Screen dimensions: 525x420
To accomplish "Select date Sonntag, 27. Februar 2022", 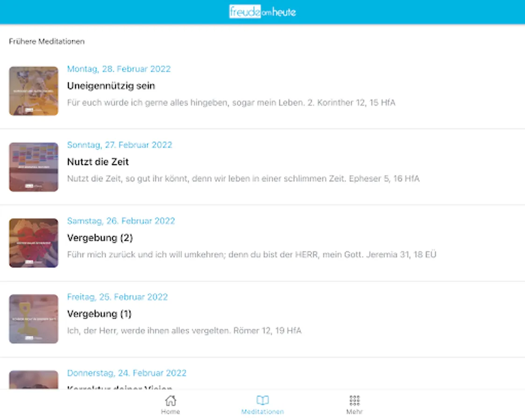I will [x=120, y=145].
